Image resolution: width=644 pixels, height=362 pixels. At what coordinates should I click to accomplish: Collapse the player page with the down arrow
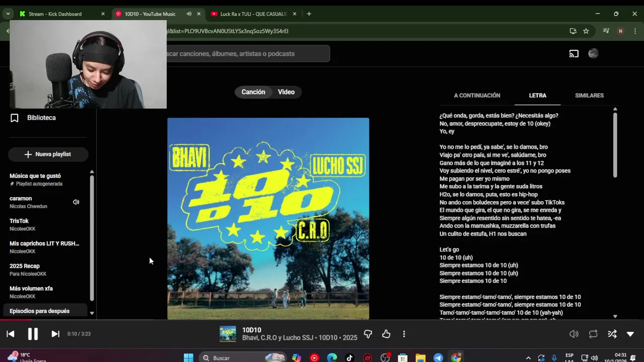[630, 334]
